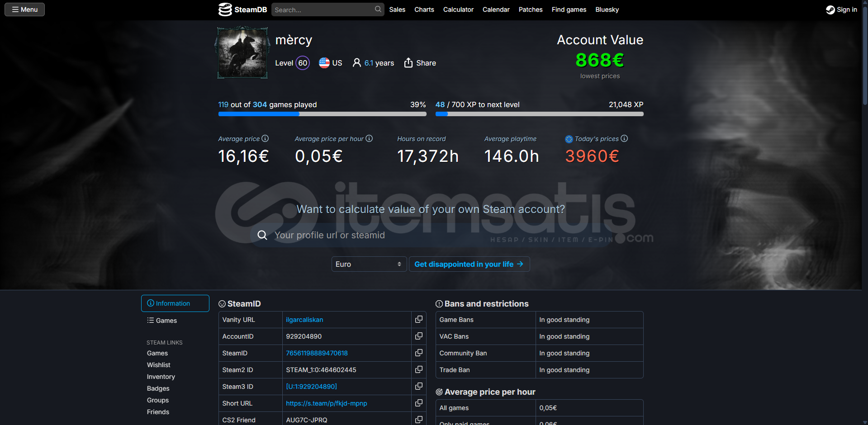Open the hamburger Menu button
868x425 pixels.
(x=24, y=9)
